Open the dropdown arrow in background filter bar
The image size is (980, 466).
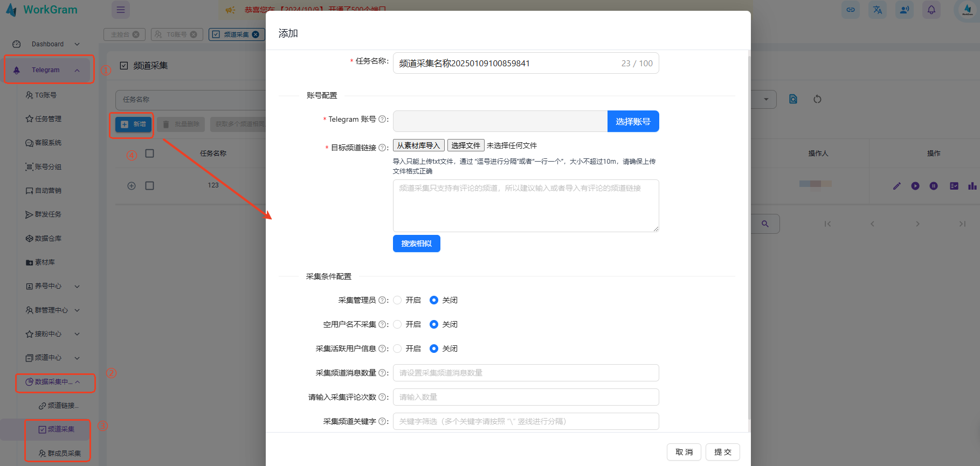click(766, 99)
